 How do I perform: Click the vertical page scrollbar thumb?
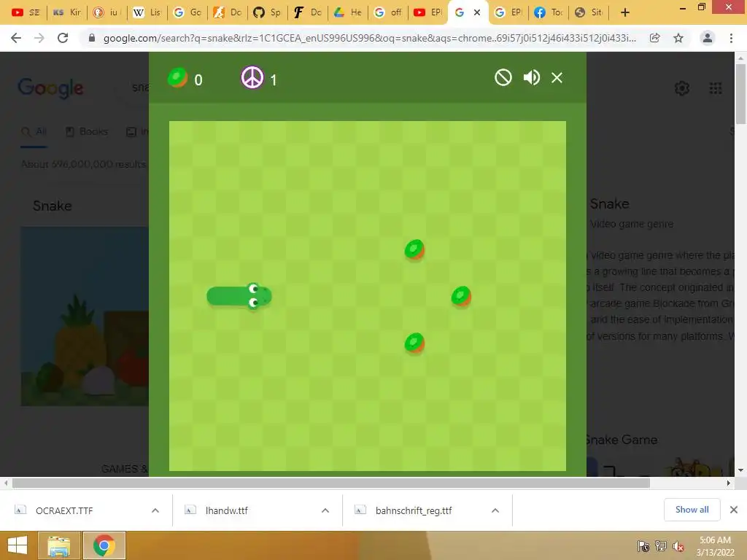pos(741,94)
